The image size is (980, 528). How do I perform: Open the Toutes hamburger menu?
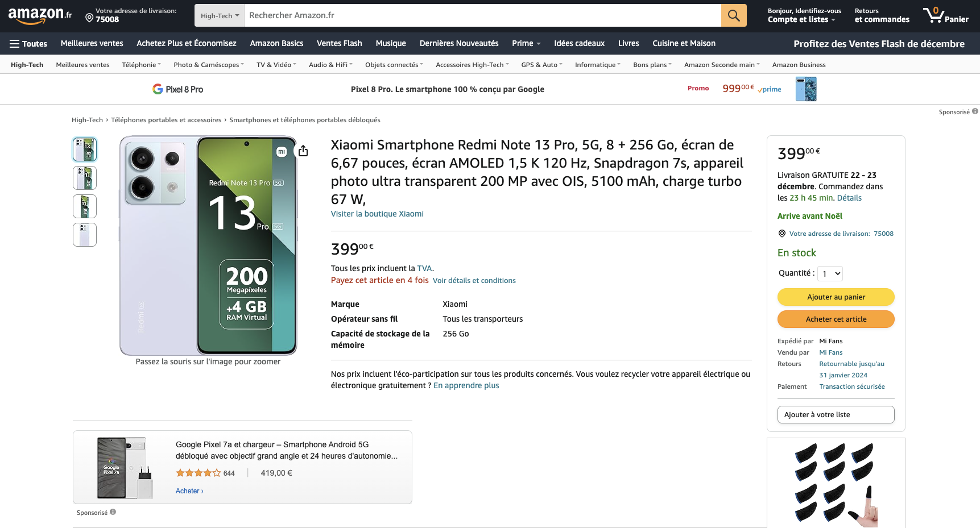[28, 44]
